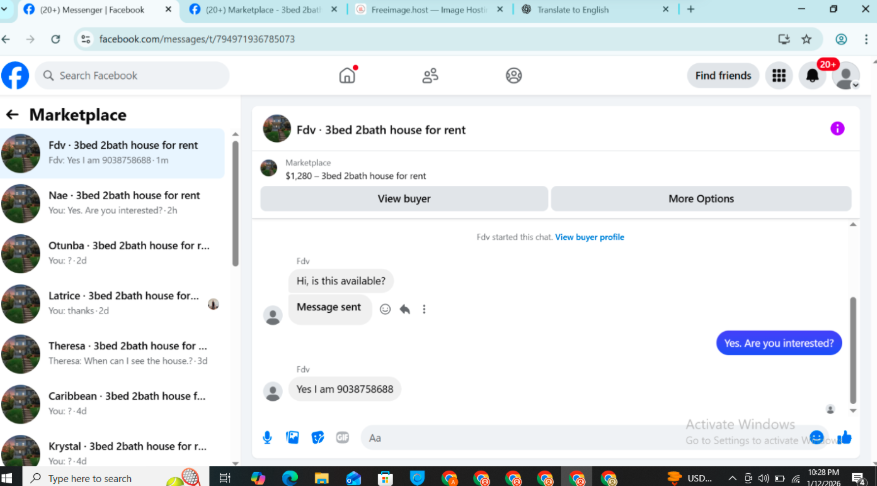Open Microsoft Edge from taskbar
The height and width of the screenshot is (486, 877).
[x=290, y=478]
